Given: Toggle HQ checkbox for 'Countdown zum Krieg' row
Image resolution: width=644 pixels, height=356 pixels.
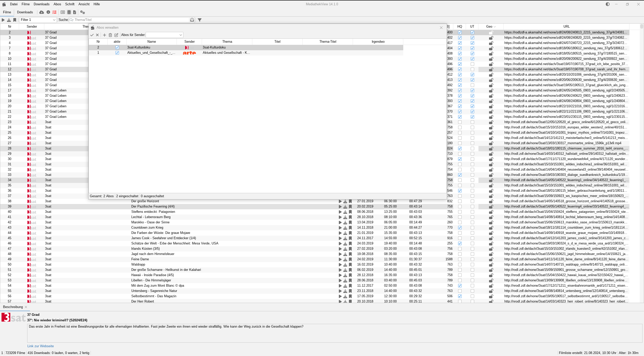Looking at the screenshot, I should [460, 228].
